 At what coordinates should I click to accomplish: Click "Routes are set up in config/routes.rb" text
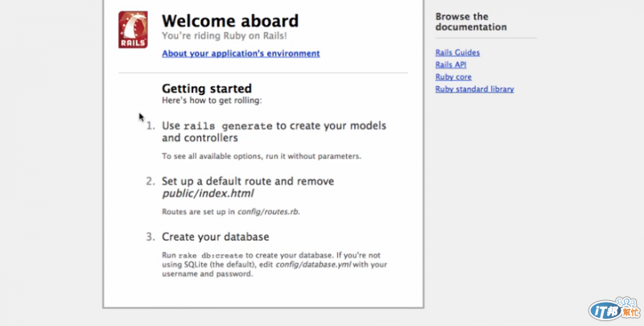[231, 212]
